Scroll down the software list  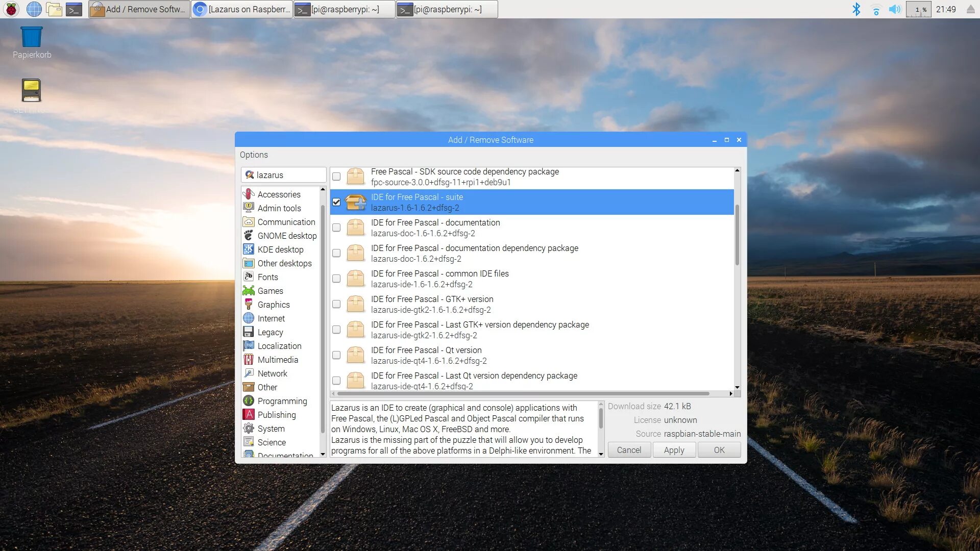(x=737, y=386)
